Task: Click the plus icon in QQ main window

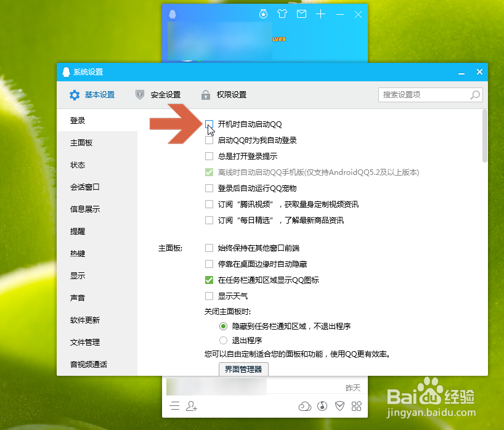Action: point(321,14)
